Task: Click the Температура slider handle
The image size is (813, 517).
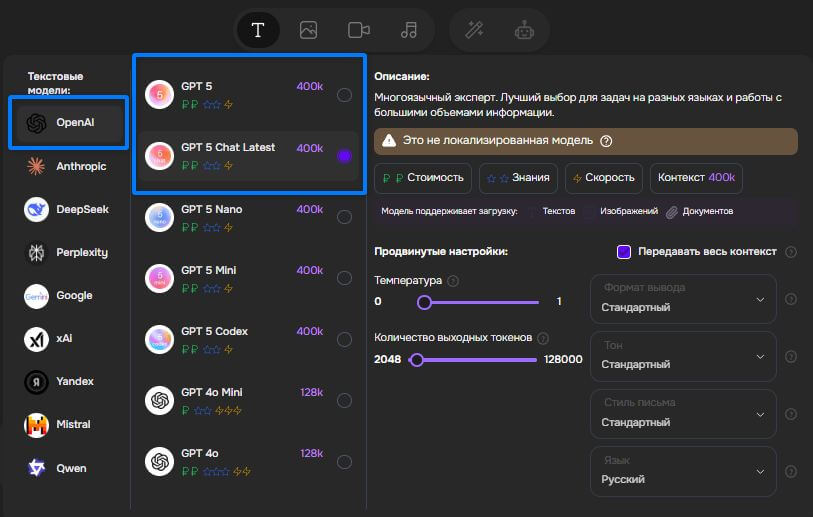Action: (424, 301)
